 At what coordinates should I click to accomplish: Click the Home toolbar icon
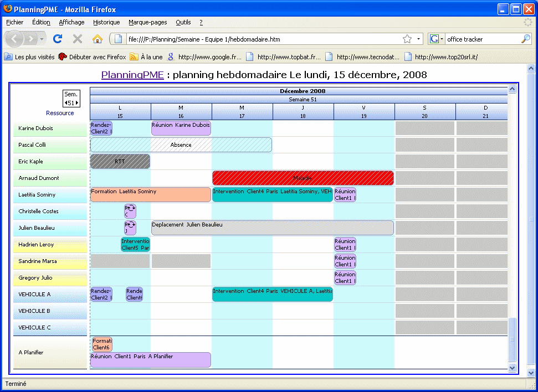tap(98, 39)
